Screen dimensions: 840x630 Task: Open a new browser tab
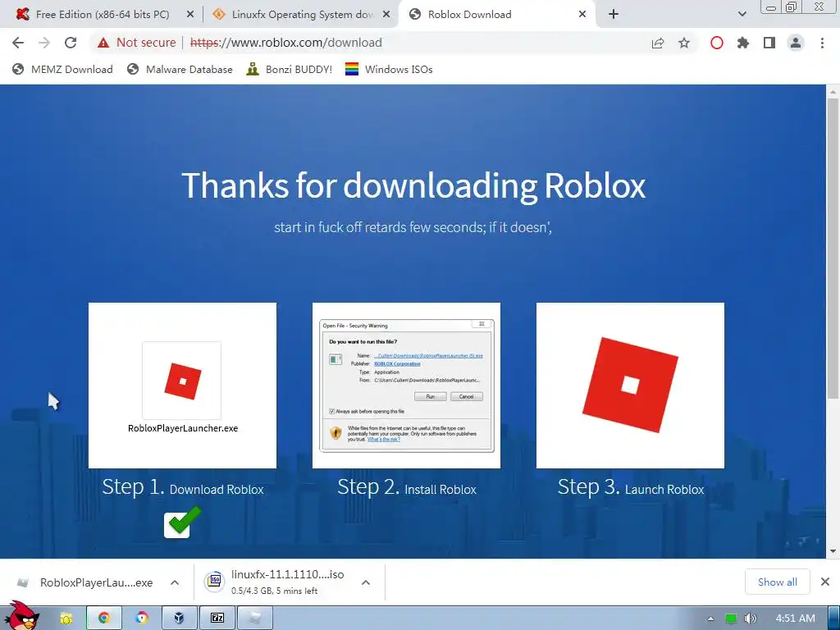click(614, 15)
